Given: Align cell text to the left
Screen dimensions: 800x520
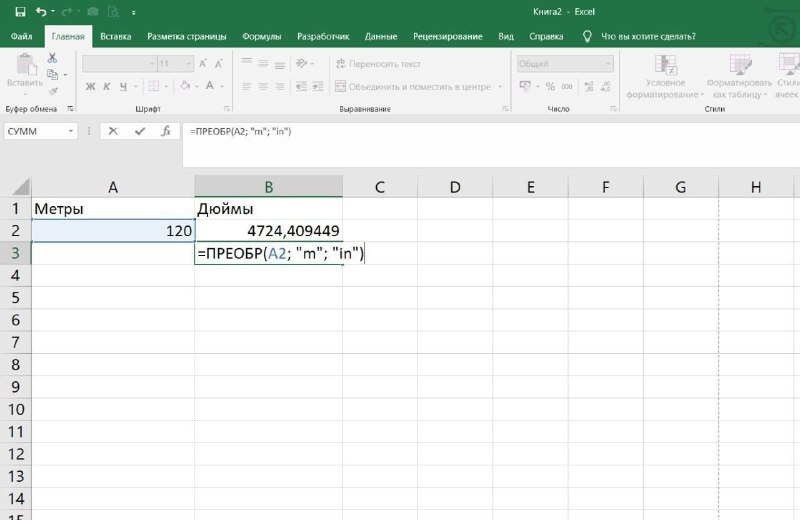Looking at the screenshot, I should point(247,86).
